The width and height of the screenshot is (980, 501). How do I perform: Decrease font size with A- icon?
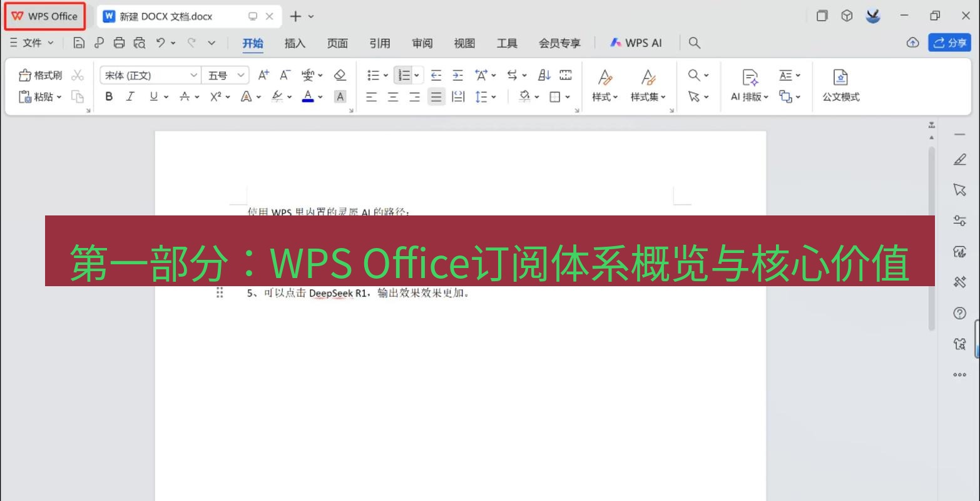pos(285,75)
